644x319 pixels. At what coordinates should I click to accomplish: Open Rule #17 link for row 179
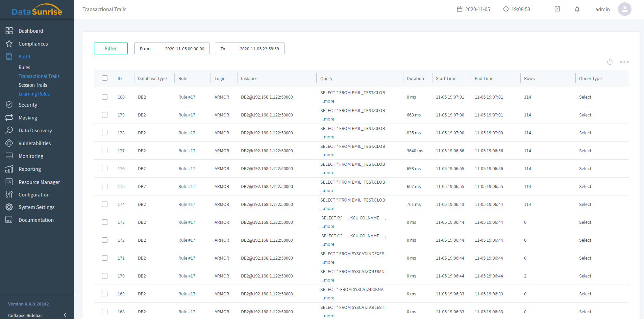point(187,115)
